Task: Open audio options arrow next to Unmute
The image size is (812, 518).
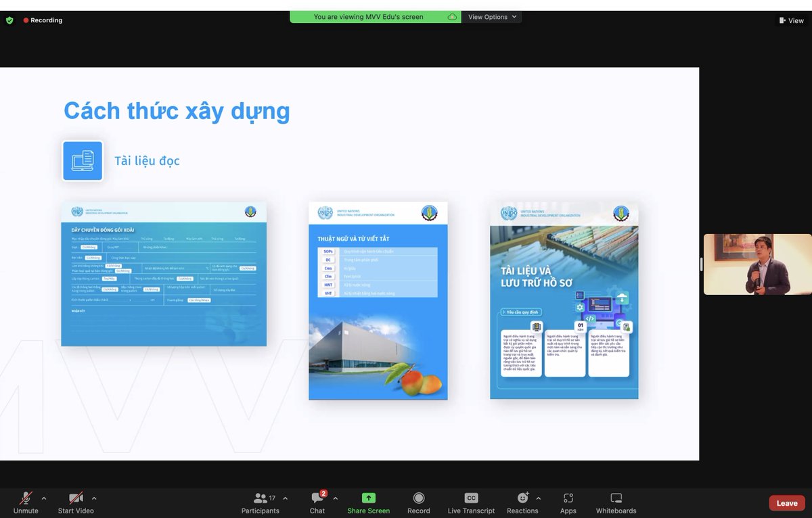Action: pos(44,498)
